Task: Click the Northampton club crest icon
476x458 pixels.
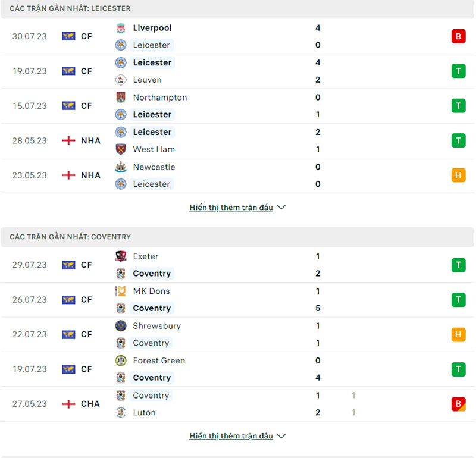Action: [x=121, y=98]
